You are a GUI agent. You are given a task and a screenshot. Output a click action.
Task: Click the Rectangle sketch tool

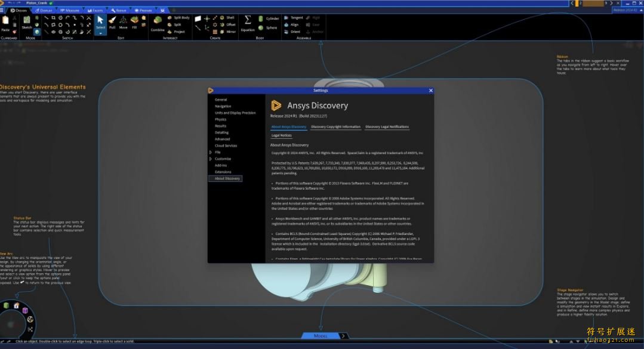pyautogui.click(x=53, y=18)
